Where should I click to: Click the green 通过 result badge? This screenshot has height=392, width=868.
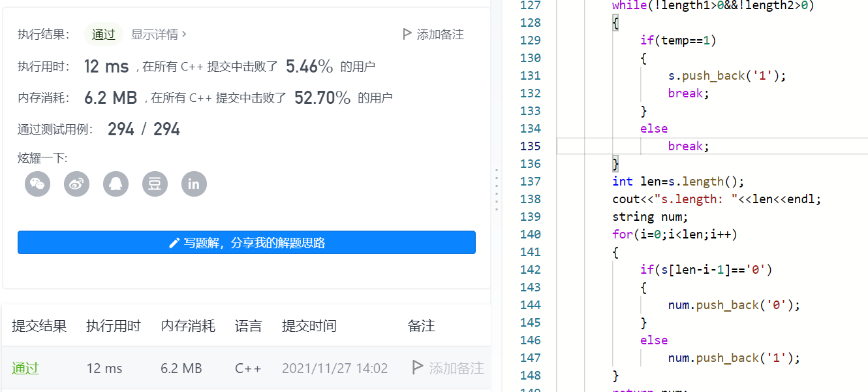pos(103,35)
